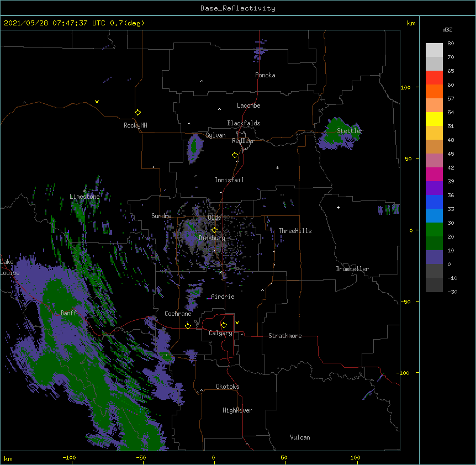Click the Blackfalds map label
Viewport: 476px width, 465px height.
tap(244, 123)
